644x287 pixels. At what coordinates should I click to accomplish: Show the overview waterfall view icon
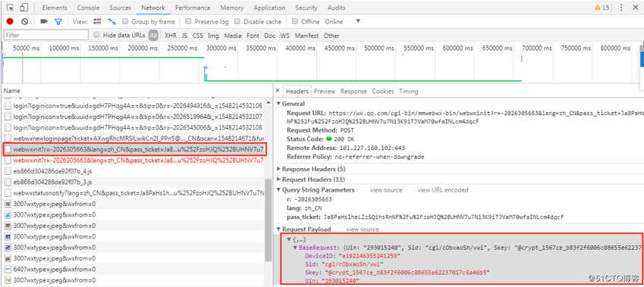112,21
